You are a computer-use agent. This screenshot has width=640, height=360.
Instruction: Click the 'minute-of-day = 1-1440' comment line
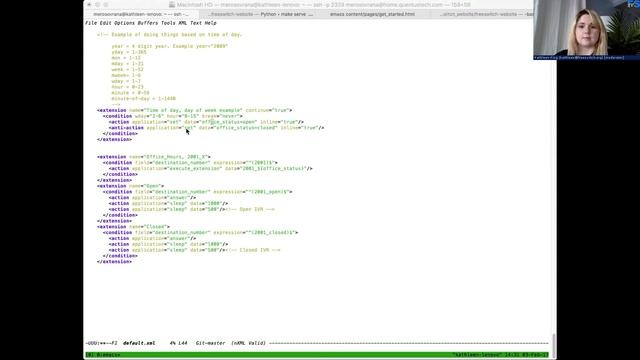[x=143, y=99]
